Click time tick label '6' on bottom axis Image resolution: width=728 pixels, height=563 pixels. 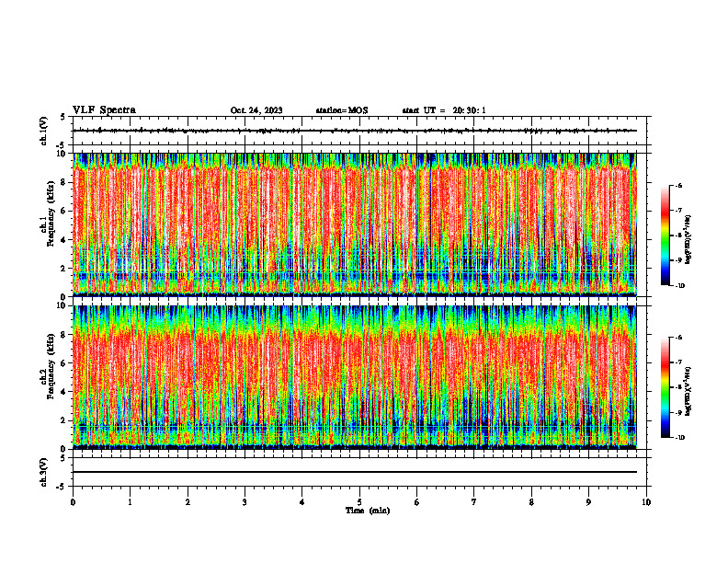pyautogui.click(x=416, y=502)
